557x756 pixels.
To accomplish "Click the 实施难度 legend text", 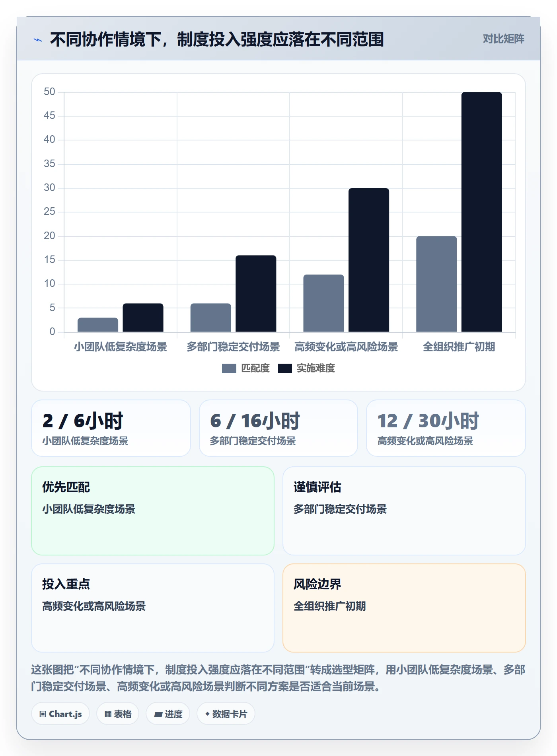I will click(316, 368).
